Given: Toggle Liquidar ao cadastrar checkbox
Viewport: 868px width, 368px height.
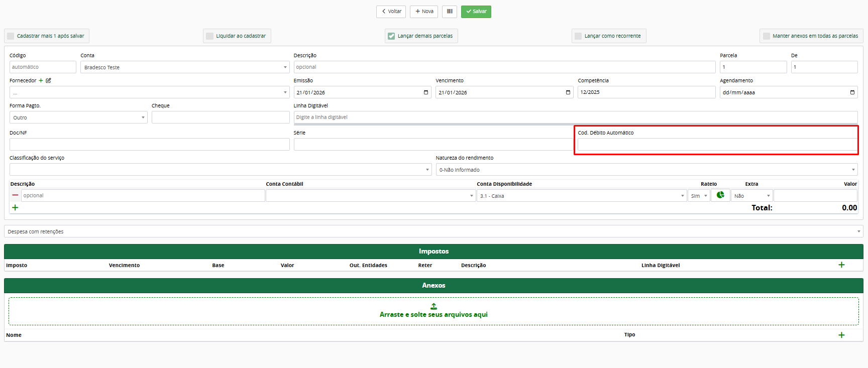Looking at the screenshot, I should (210, 36).
